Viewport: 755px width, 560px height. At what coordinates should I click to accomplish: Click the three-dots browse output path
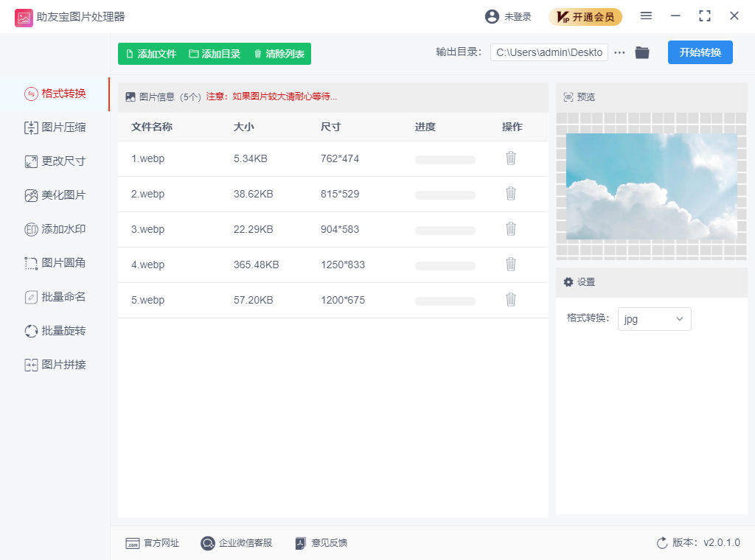(619, 52)
